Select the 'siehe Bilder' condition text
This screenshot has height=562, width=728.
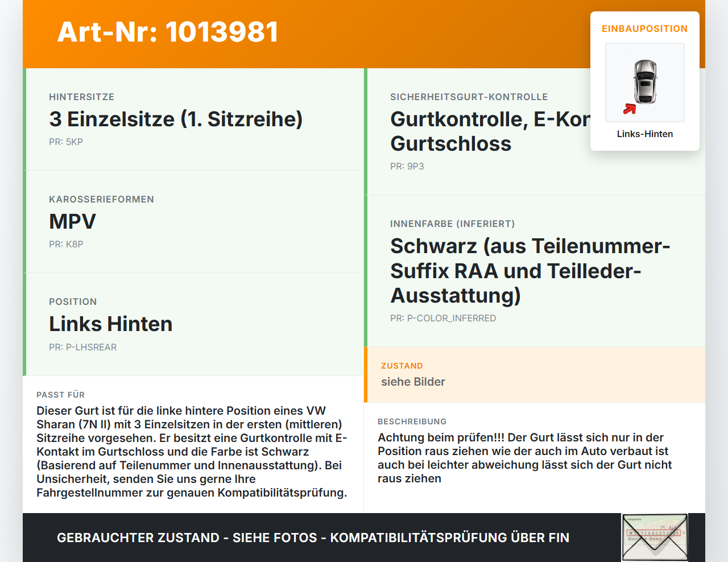tap(413, 382)
